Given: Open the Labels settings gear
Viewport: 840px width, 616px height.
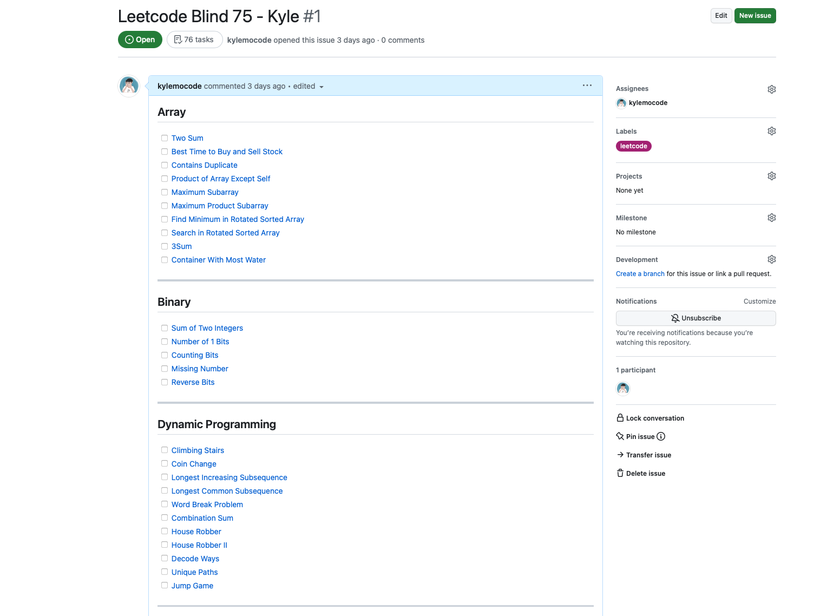Looking at the screenshot, I should pyautogui.click(x=772, y=131).
